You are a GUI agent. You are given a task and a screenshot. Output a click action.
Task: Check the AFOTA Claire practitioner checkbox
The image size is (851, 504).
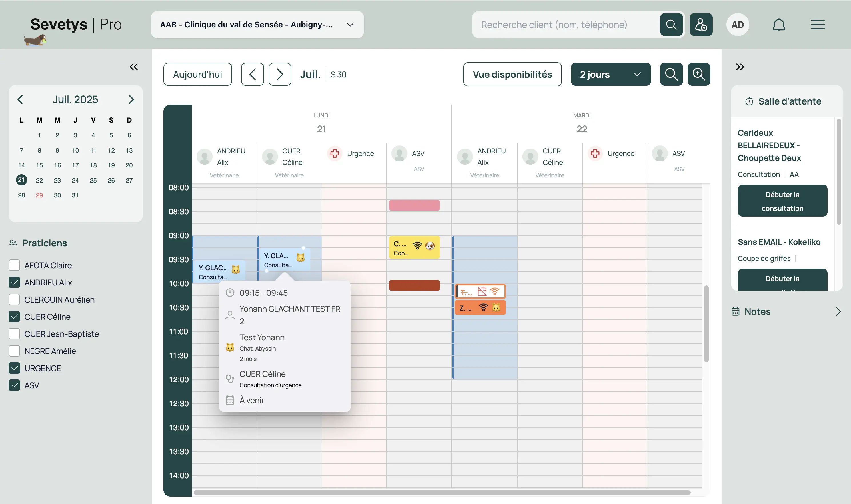point(14,265)
